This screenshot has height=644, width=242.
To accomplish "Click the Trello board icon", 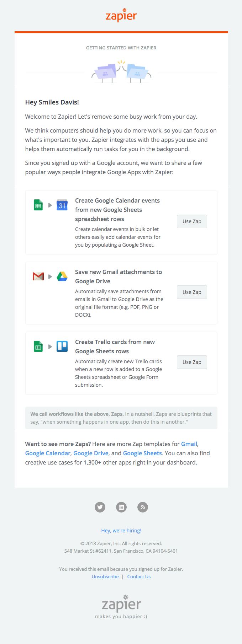I will 62,346.
